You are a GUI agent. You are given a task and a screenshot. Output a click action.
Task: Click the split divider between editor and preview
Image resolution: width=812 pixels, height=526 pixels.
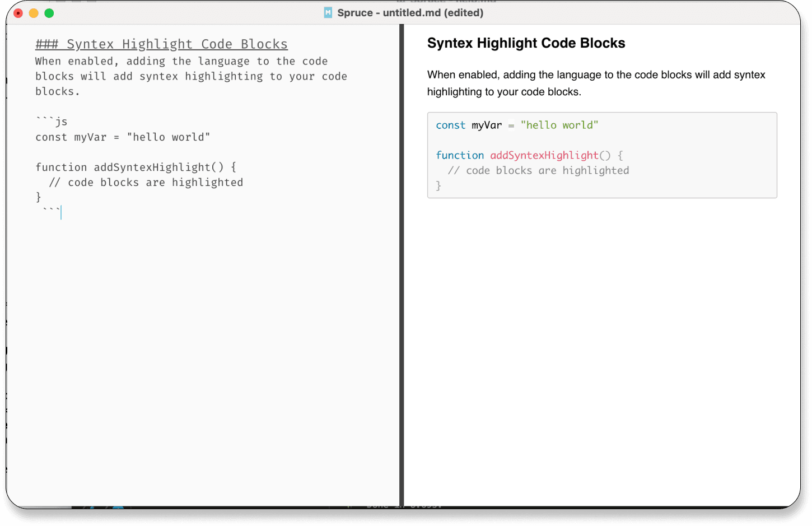tap(402, 265)
